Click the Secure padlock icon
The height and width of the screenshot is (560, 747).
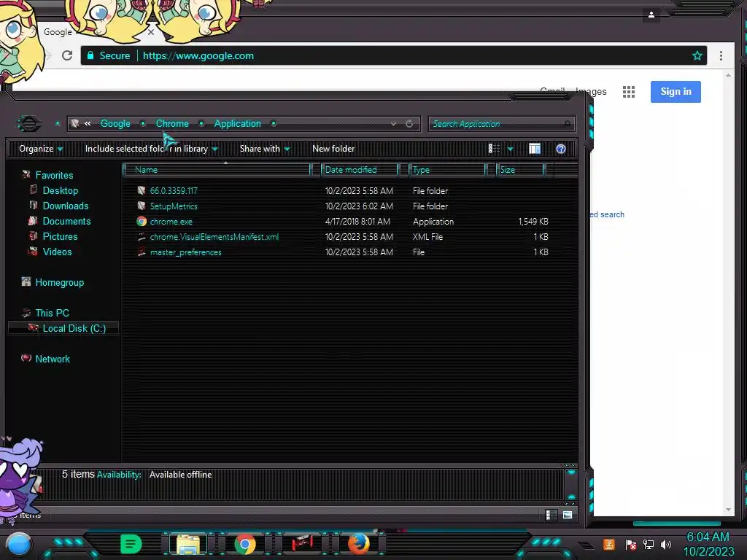90,55
